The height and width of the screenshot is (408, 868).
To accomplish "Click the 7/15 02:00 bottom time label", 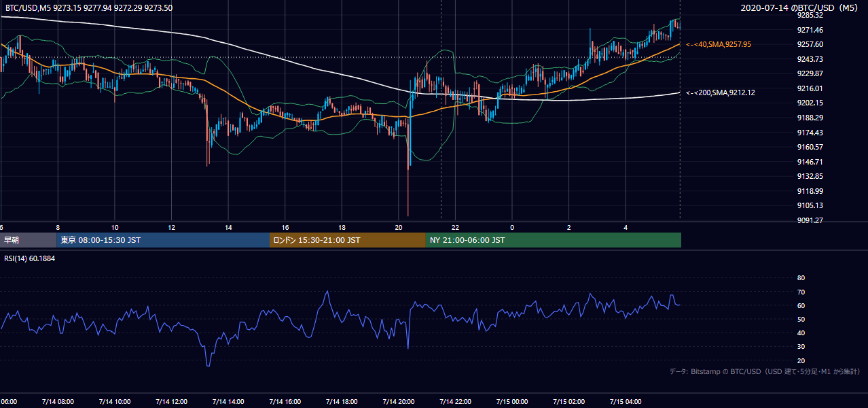I will coord(569,401).
